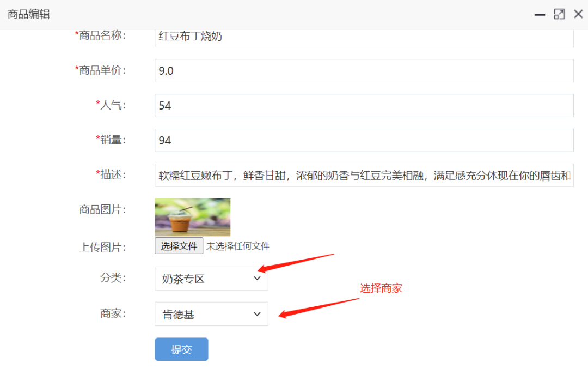Click the 商品名称 label
The image size is (588, 368).
pyautogui.click(x=100, y=35)
